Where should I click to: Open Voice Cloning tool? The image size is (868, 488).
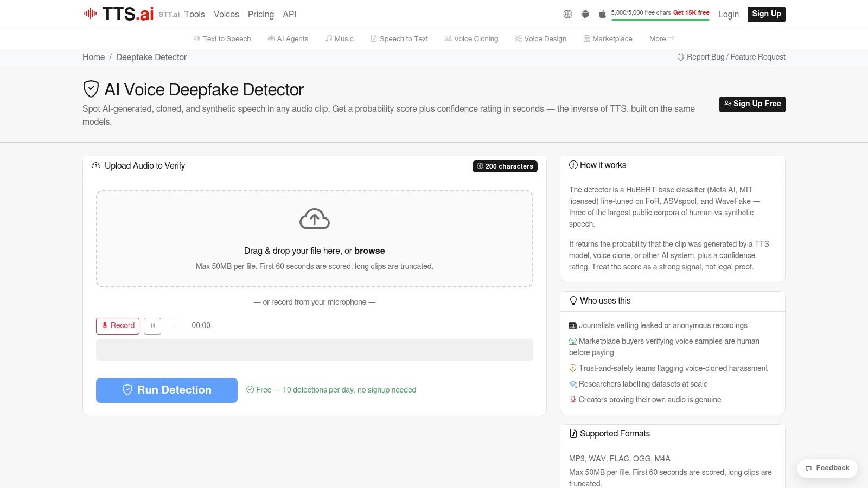pos(471,39)
